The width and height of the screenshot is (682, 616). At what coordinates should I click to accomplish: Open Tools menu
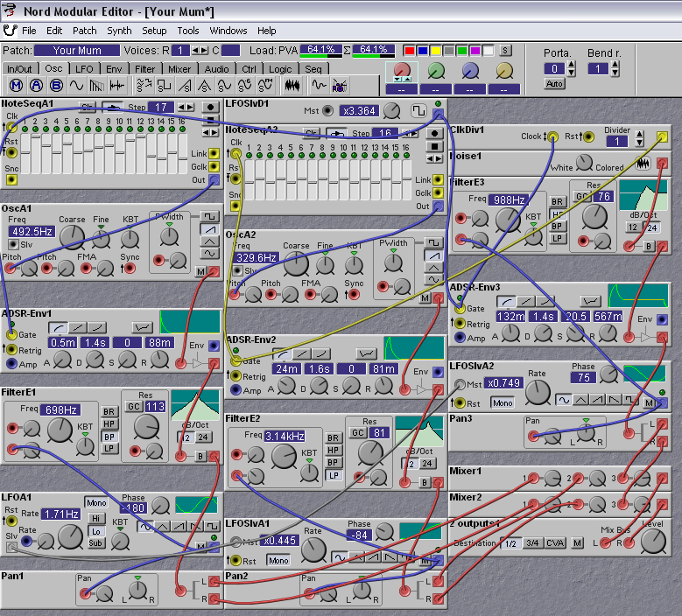(x=188, y=31)
